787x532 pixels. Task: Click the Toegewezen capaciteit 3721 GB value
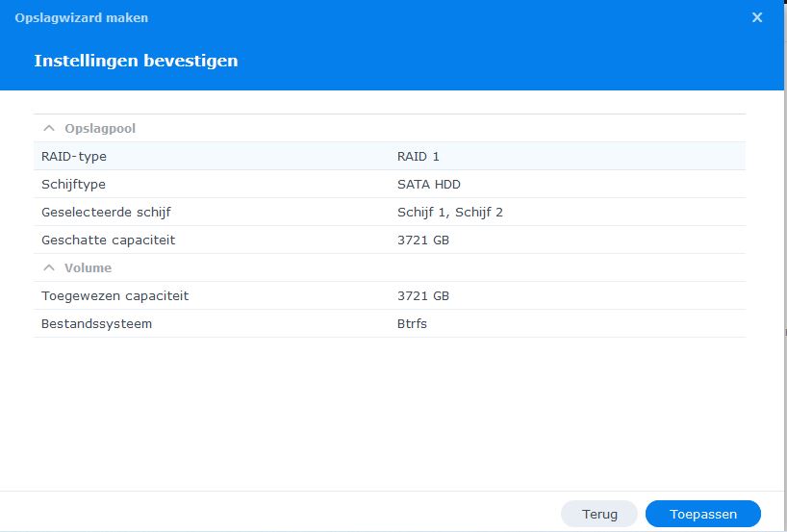(x=422, y=295)
